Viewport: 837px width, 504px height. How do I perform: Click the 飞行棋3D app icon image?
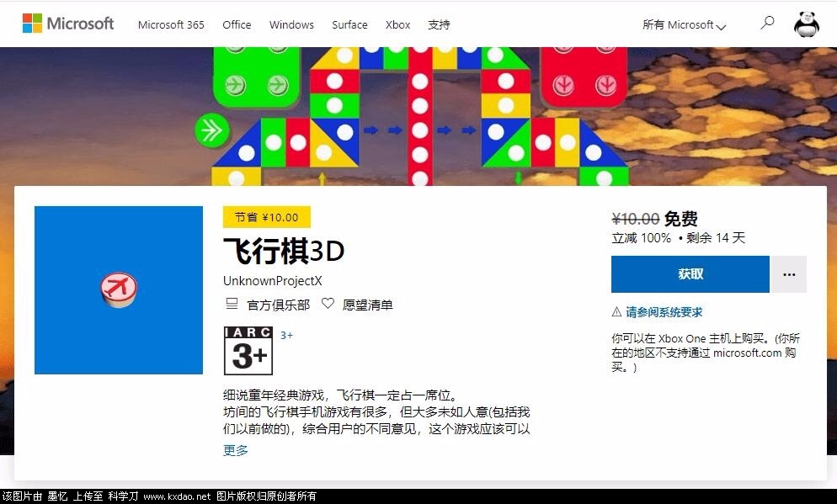[119, 289]
